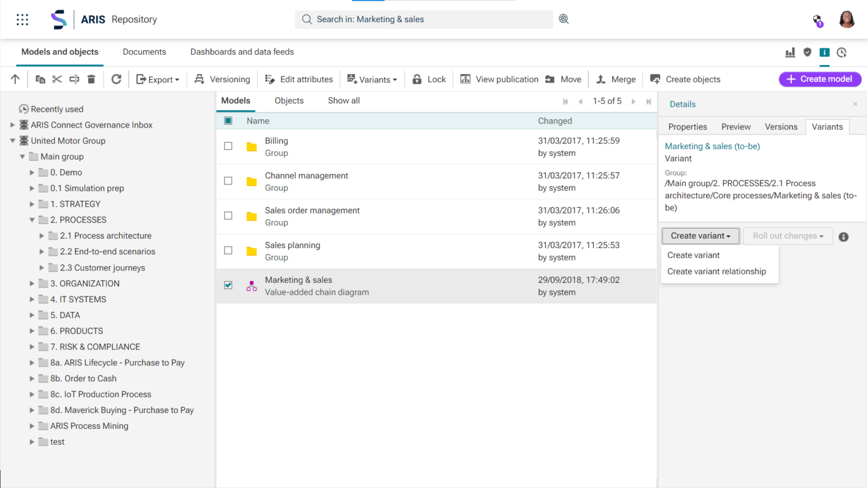Expand the 2.1 Process architecture group
Image resolution: width=868 pixels, height=488 pixels.
click(41, 236)
